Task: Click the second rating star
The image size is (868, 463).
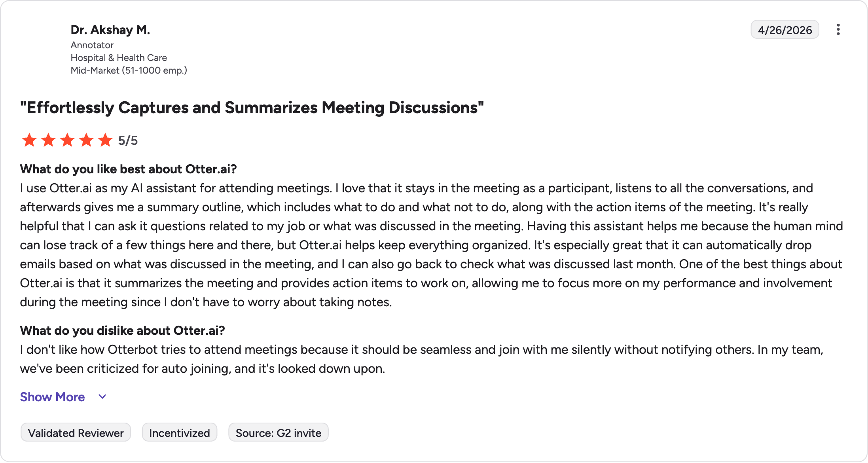Action: tap(48, 140)
